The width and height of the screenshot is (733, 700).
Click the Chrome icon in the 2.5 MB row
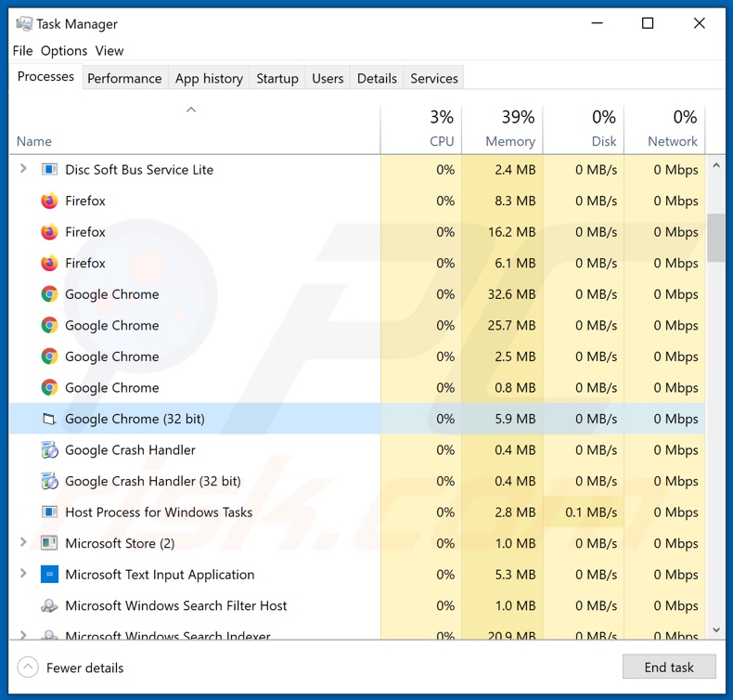pos(49,356)
